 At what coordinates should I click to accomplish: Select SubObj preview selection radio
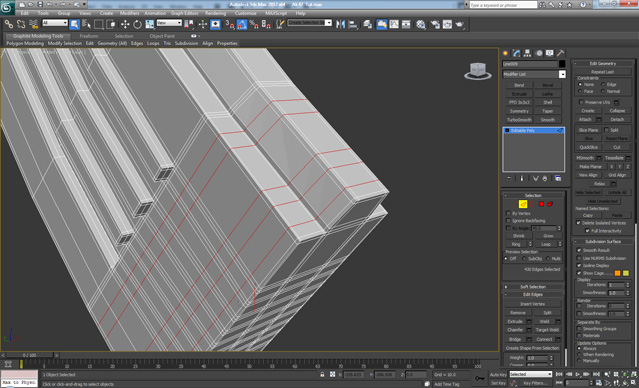pyautogui.click(x=524, y=259)
